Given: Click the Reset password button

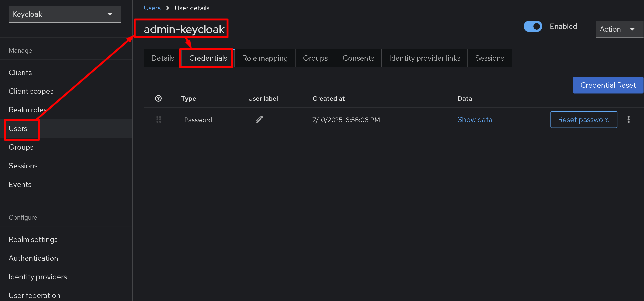Looking at the screenshot, I should 584,120.
